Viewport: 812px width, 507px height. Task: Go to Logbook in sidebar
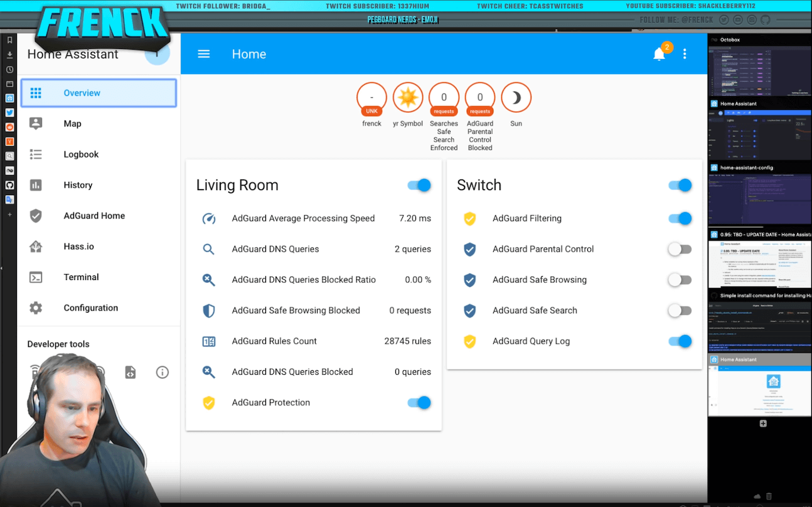tap(81, 154)
